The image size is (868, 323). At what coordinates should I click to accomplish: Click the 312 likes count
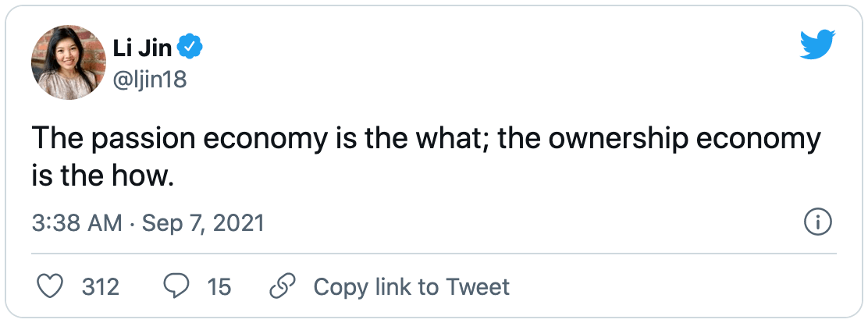coord(101,286)
